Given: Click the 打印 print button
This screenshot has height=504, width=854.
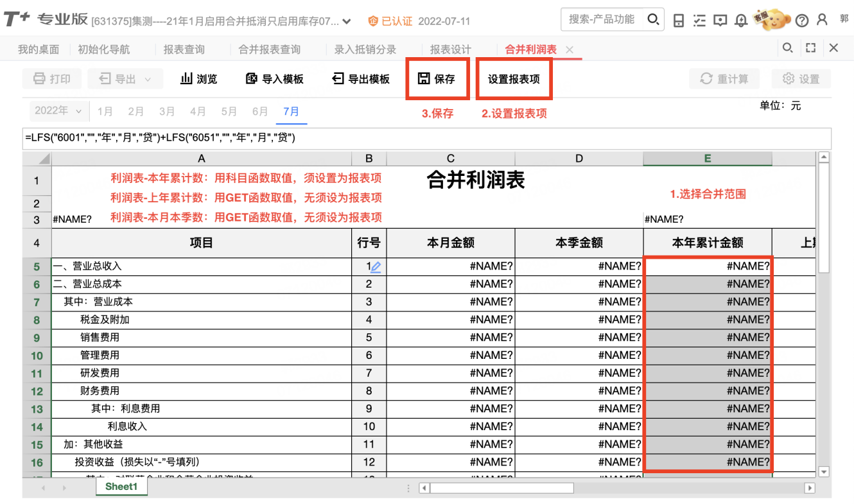Looking at the screenshot, I should [52, 79].
